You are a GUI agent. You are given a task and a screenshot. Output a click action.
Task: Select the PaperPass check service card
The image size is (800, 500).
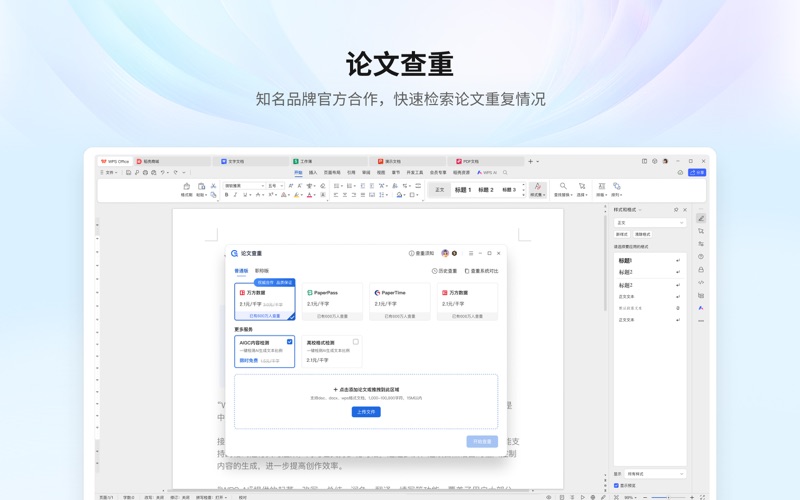332,302
